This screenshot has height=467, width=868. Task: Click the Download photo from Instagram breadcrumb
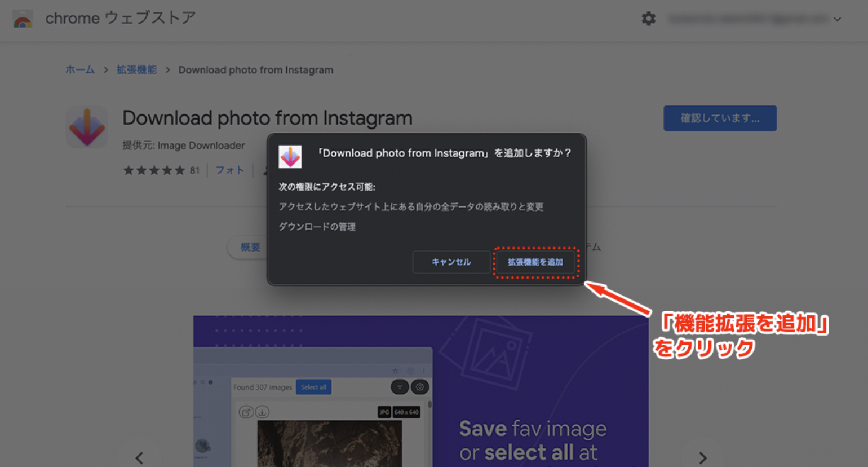(x=256, y=70)
